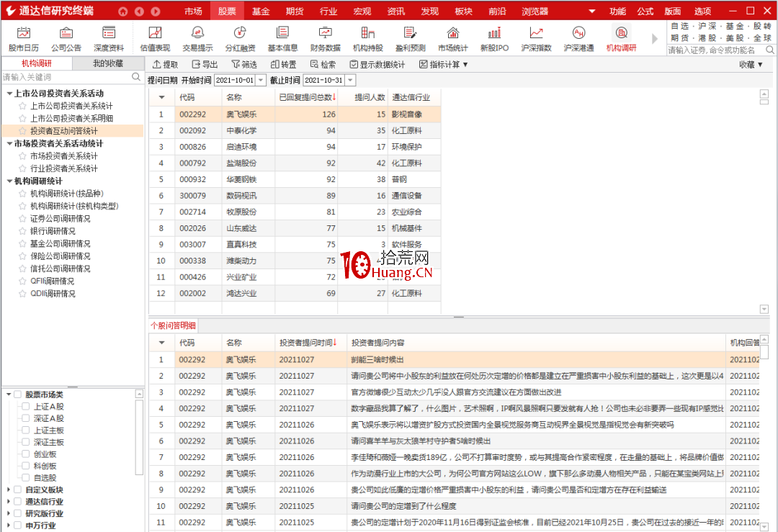Check the 显示数据统计 checkbox
This screenshot has width=778, height=532.
coord(354,65)
